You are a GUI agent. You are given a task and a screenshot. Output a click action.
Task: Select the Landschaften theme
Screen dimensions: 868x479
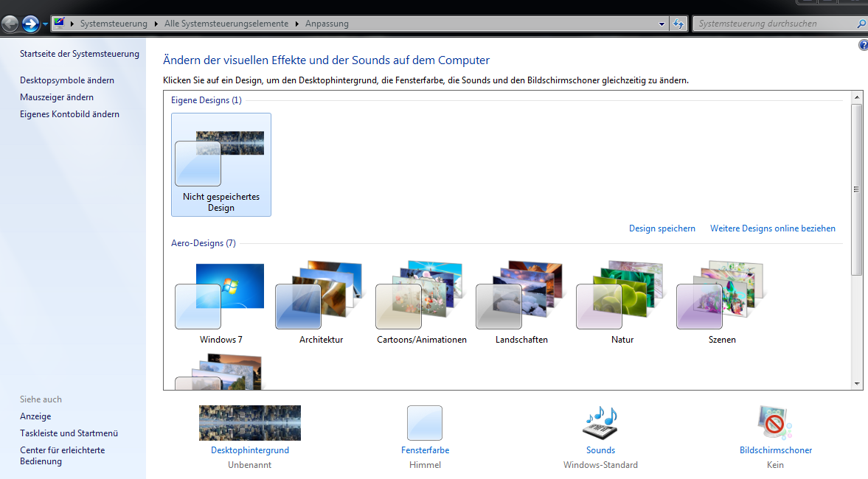coord(521,302)
